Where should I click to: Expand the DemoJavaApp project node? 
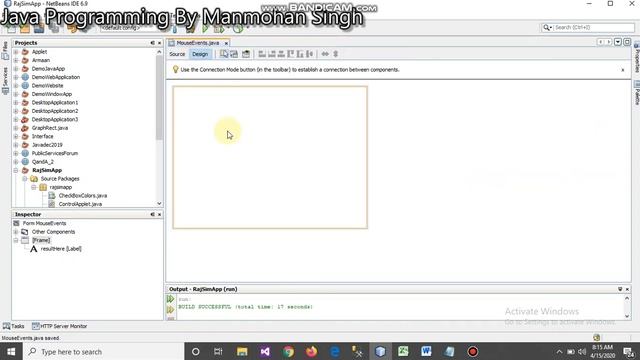tap(16, 69)
